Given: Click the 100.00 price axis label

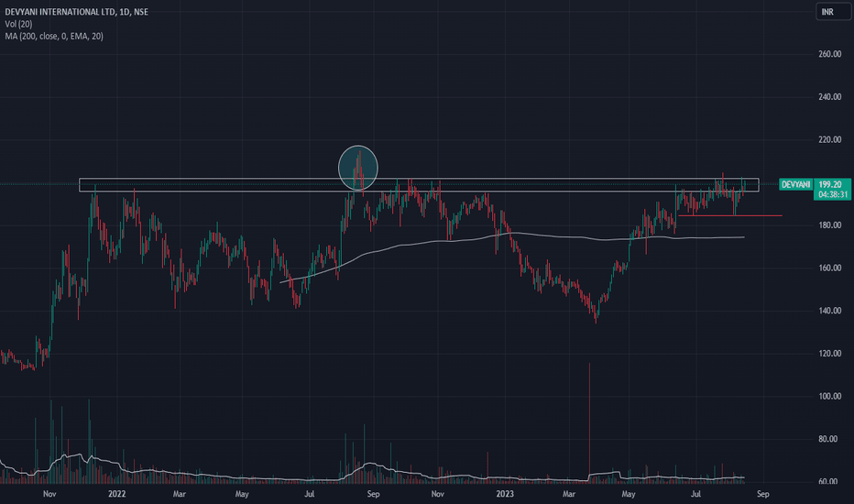Looking at the screenshot, I should (829, 396).
